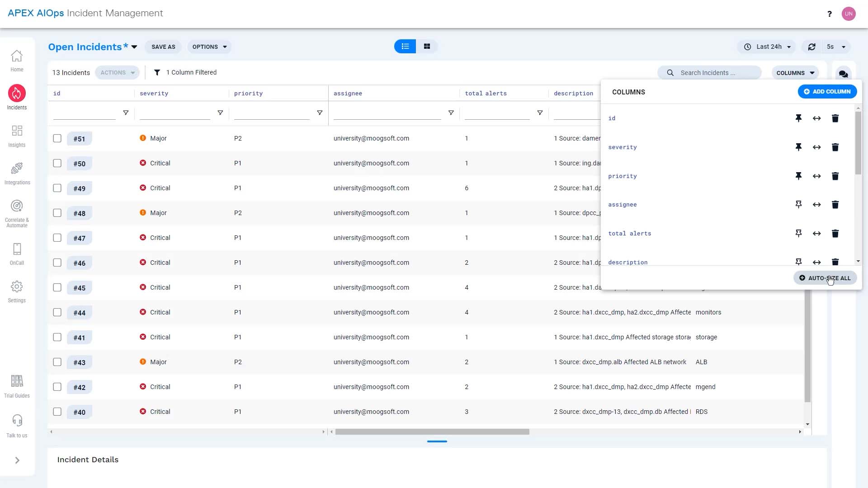
Task: Open the Integrations plug icon
Action: pyautogui.click(x=17, y=169)
